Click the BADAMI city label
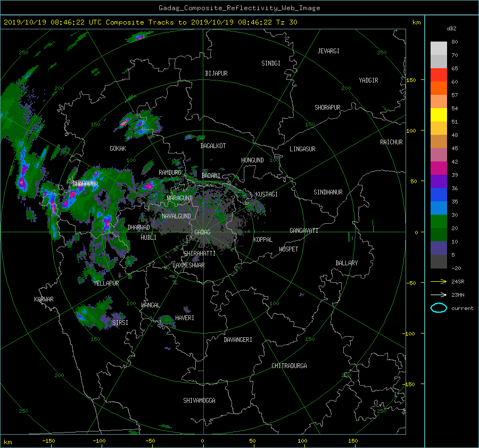479x448 pixels. [x=211, y=176]
